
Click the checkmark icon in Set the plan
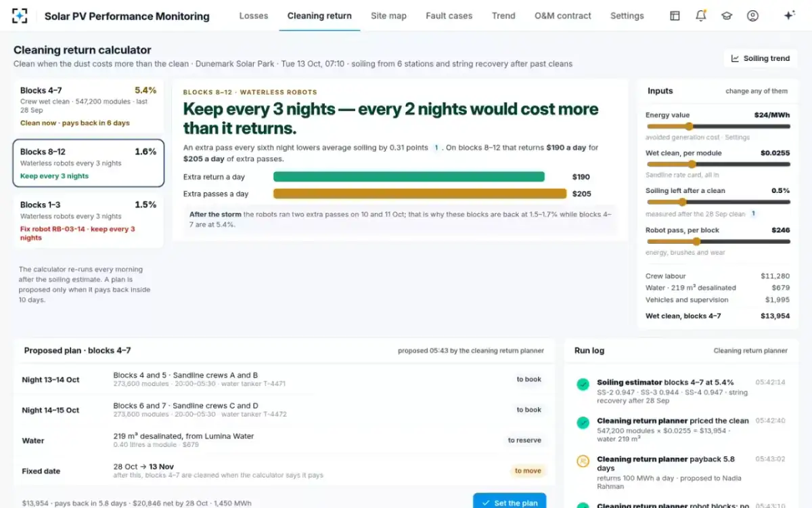point(486,503)
